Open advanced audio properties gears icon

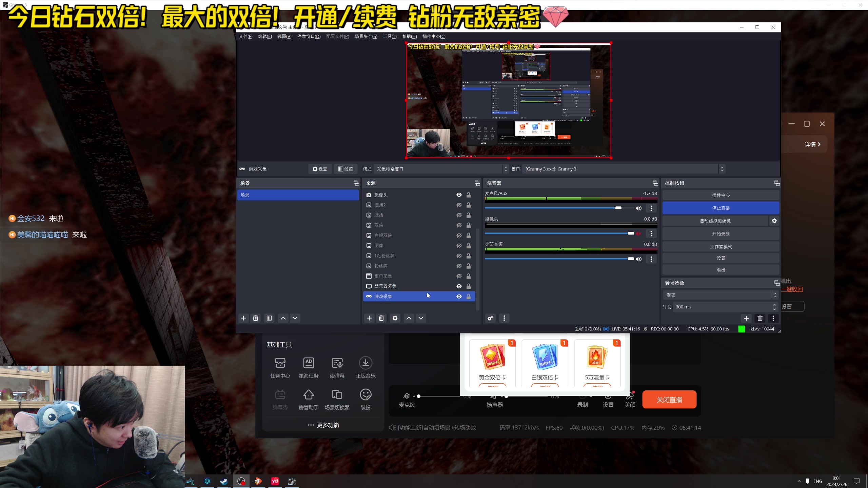click(490, 318)
